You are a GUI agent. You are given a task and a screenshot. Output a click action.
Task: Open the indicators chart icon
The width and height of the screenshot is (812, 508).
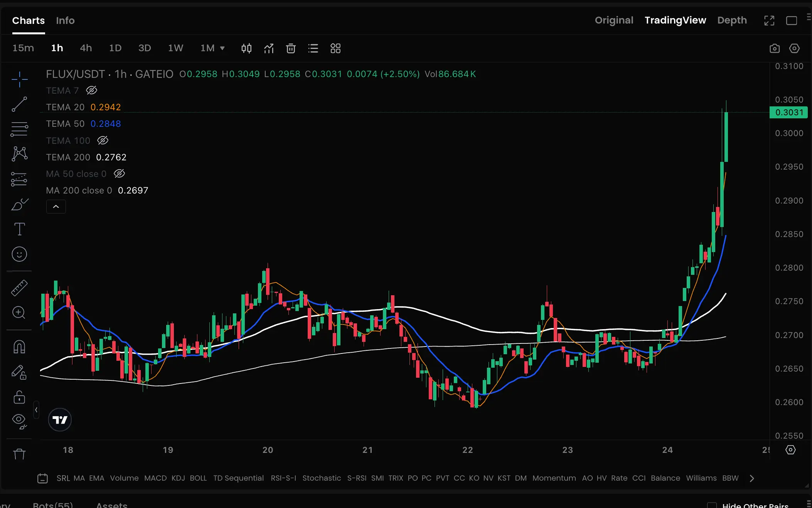[269, 48]
